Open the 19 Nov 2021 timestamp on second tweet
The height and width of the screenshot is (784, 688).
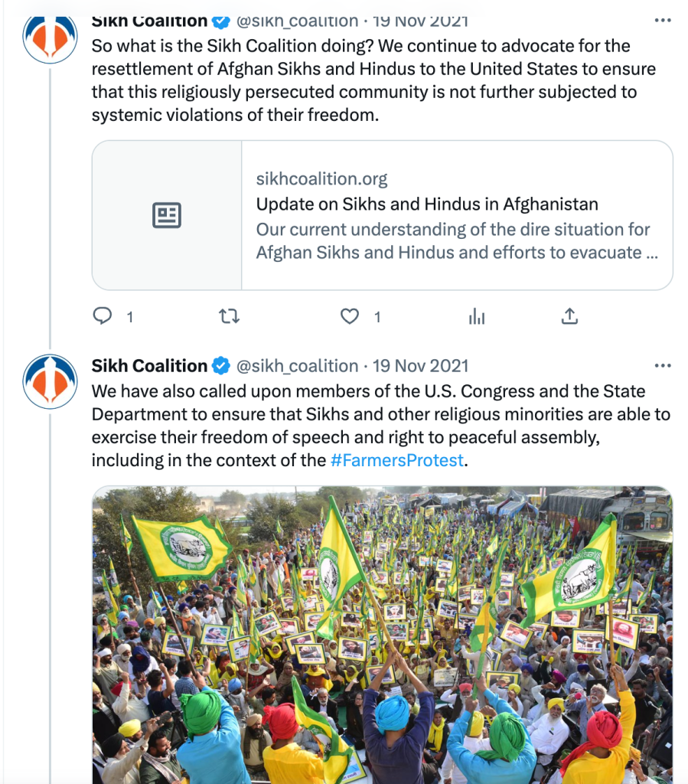420,366
